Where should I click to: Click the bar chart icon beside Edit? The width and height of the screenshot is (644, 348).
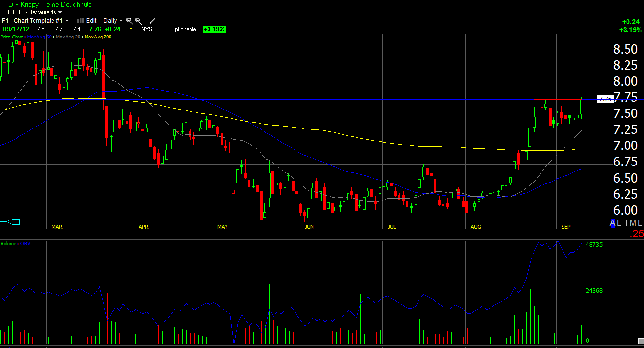[81, 21]
